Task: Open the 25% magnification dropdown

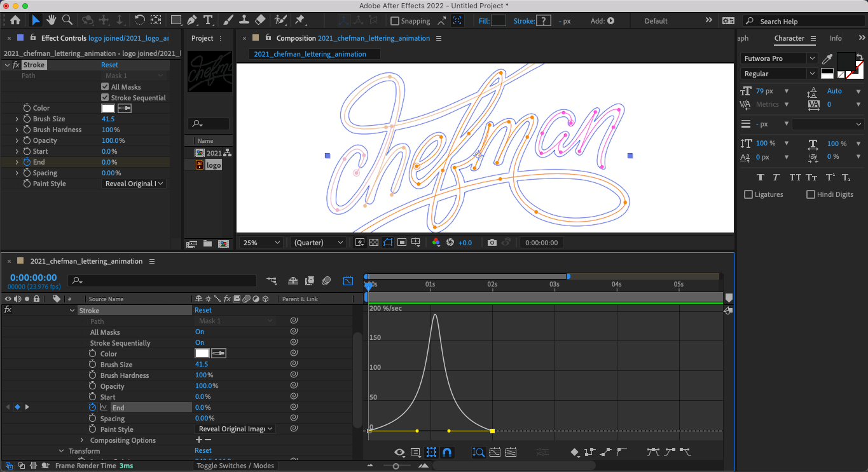Action: coord(261,243)
